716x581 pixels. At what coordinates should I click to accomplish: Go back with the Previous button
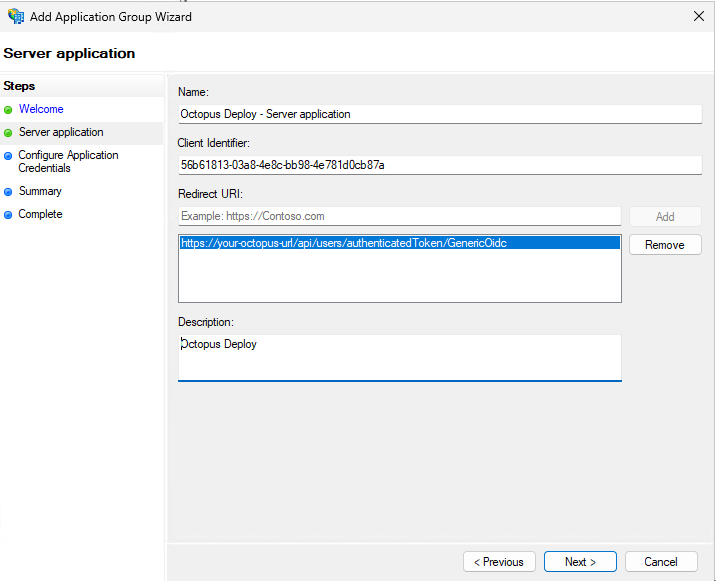point(499,562)
